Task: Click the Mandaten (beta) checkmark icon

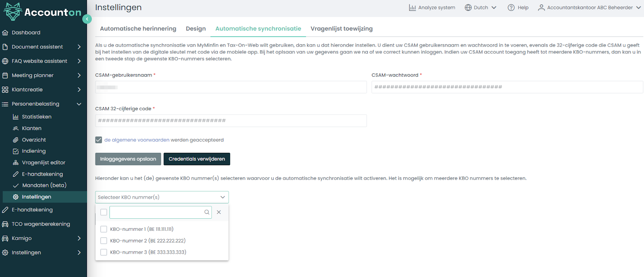Action: [16, 185]
